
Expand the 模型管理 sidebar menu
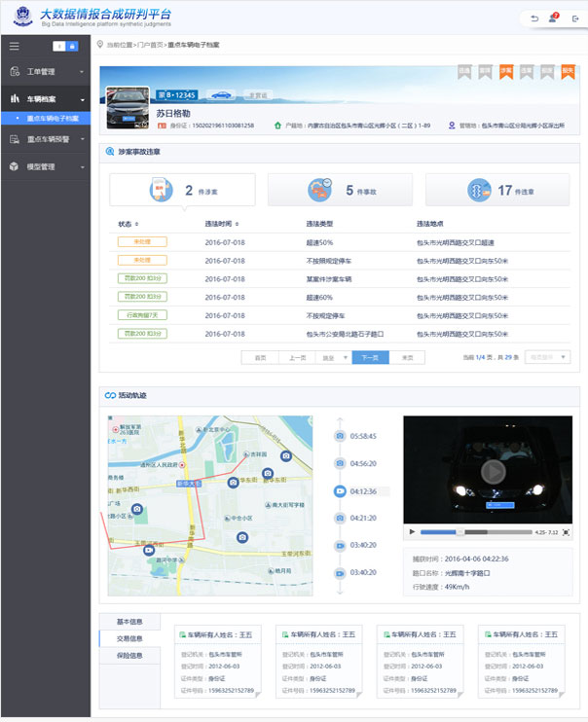45,166
